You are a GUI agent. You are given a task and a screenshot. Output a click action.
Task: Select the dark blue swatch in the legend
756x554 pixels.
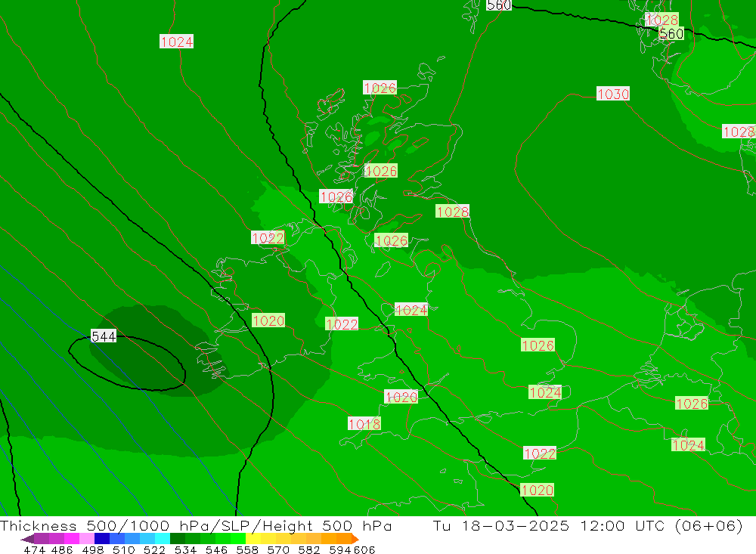coord(102,539)
